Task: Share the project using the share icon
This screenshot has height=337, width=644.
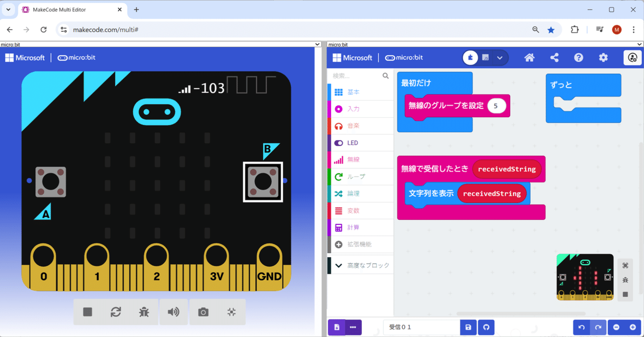Action: (x=554, y=57)
